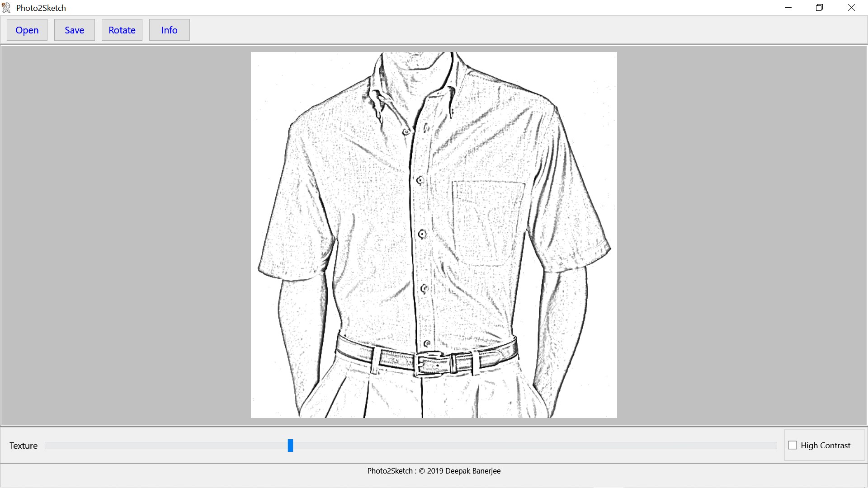Set Texture to minimum on slider track
Screen dimensions: 868x488
point(50,446)
